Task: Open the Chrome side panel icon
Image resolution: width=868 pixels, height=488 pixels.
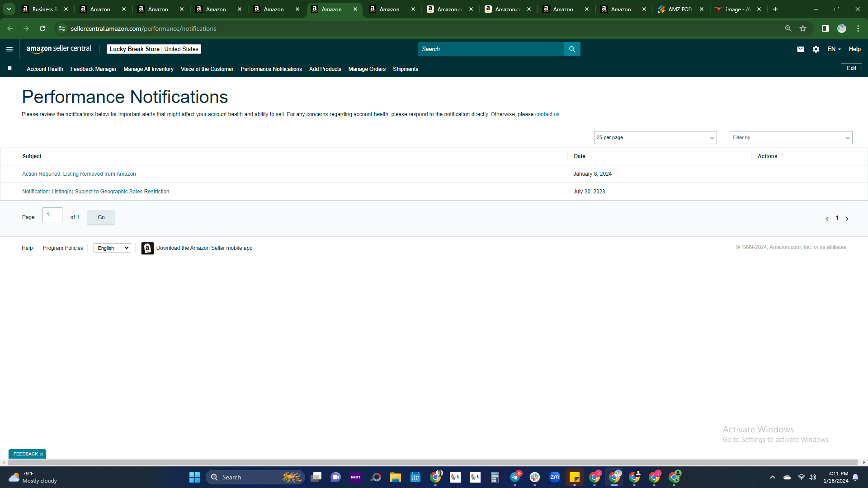Action: coord(826,28)
